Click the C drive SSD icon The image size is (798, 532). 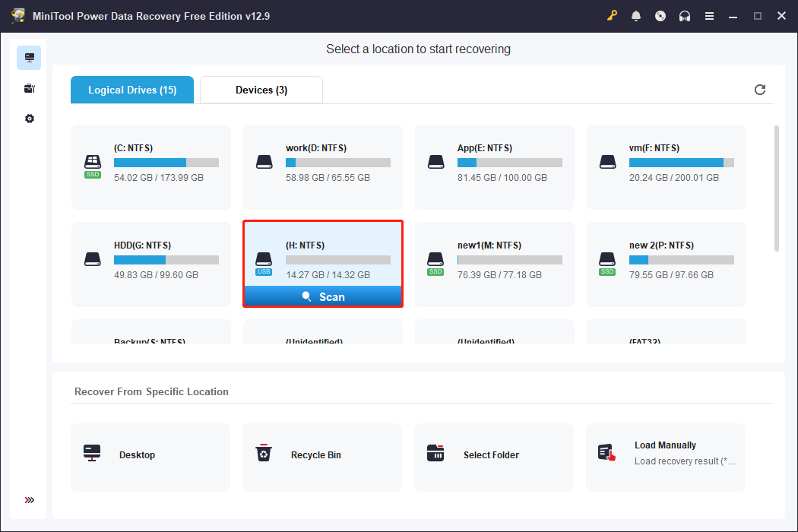tap(93, 166)
